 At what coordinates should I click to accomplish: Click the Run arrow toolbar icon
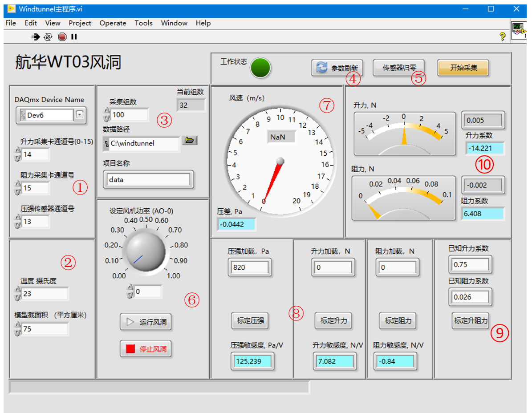coord(36,37)
